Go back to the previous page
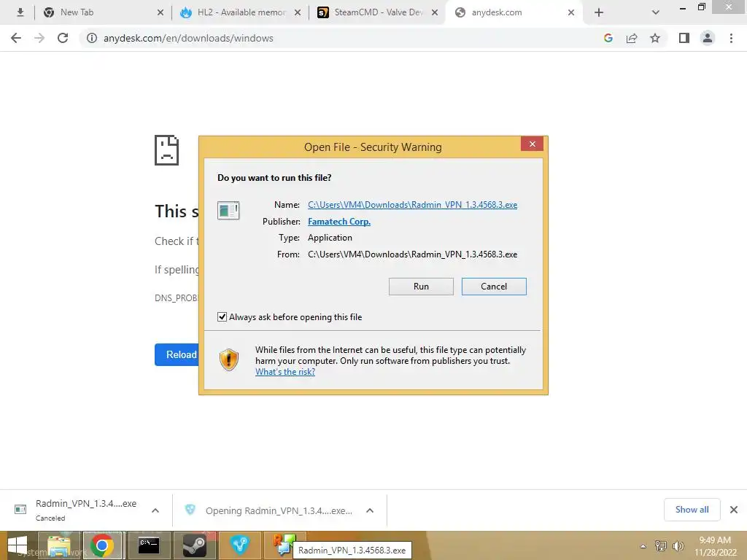 pos(16,38)
